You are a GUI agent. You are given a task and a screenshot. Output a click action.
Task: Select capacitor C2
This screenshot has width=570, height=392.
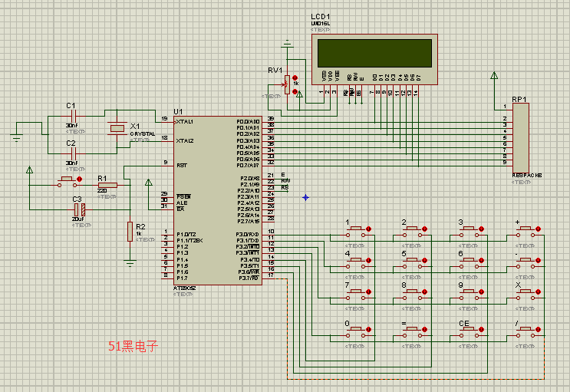tap(74, 154)
